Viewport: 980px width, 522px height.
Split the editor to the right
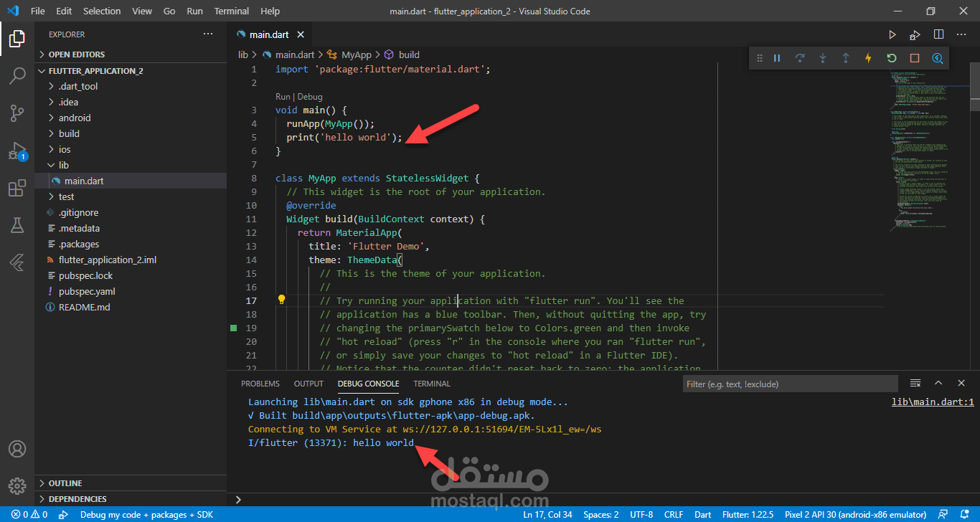pyautogui.click(x=938, y=34)
